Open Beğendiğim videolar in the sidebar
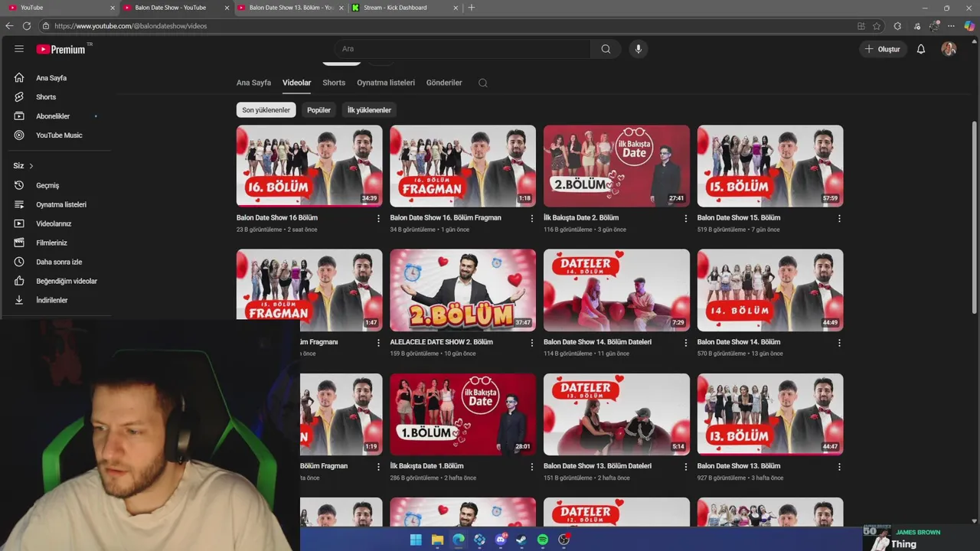This screenshot has width=980, height=551. pyautogui.click(x=67, y=281)
